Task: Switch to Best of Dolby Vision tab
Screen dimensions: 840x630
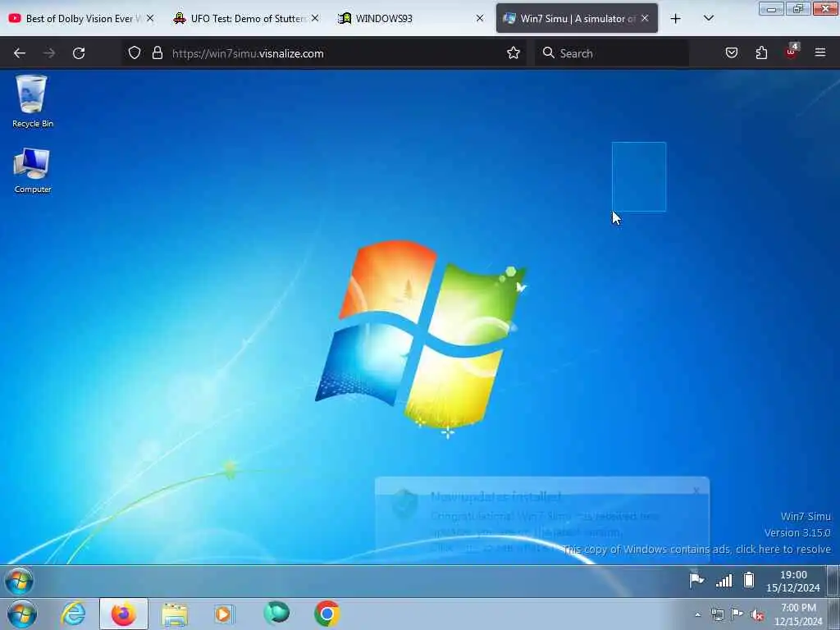Action: pos(80,18)
